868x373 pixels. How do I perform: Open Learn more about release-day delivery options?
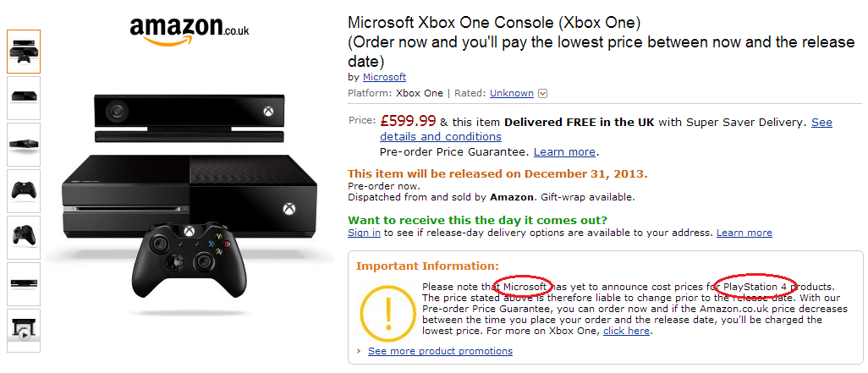click(x=744, y=233)
